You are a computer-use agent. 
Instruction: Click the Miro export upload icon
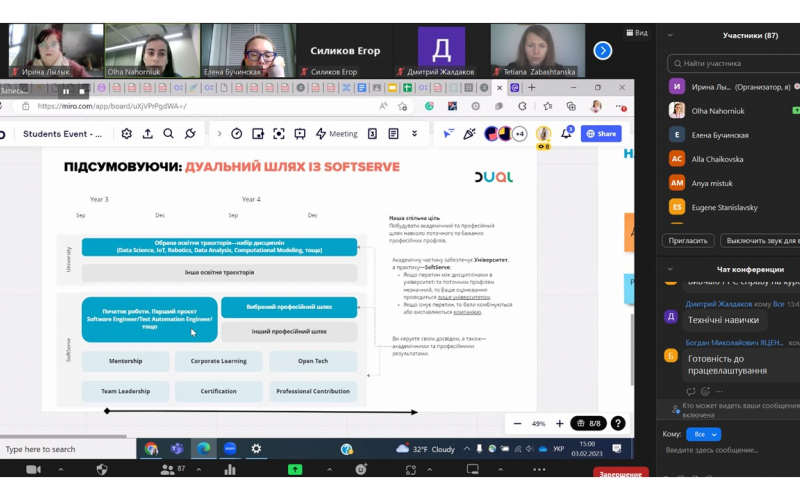click(147, 134)
